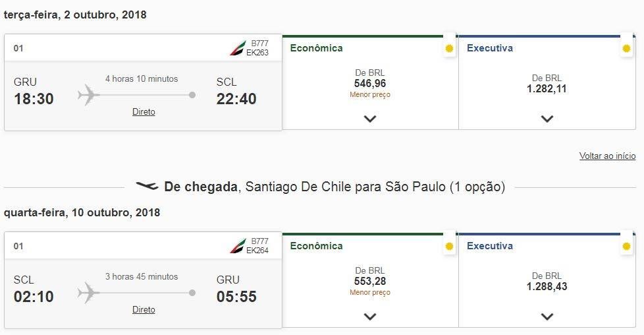
Task: Expand Econômica fare BRL 553,28 chevron
Action: 370,317
